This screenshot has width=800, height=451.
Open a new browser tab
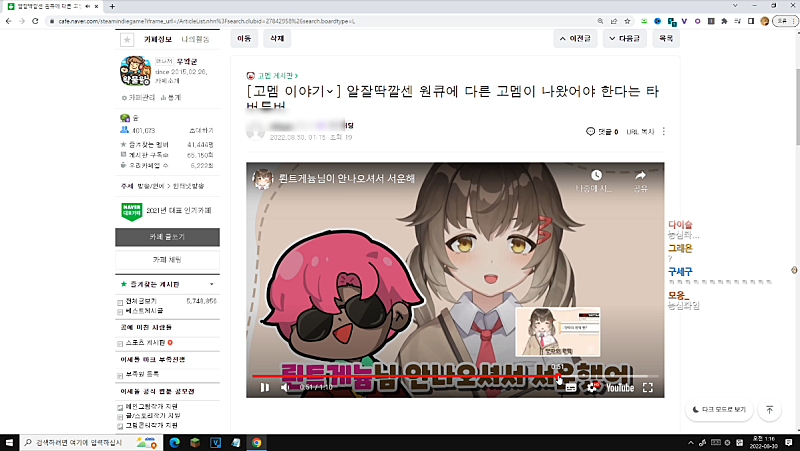click(112, 6)
